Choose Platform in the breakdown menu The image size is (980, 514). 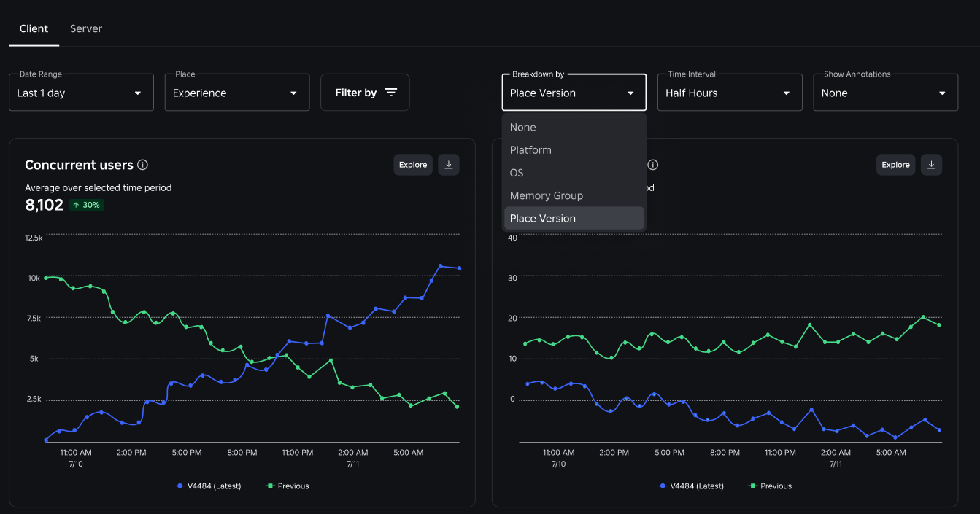tap(574, 150)
